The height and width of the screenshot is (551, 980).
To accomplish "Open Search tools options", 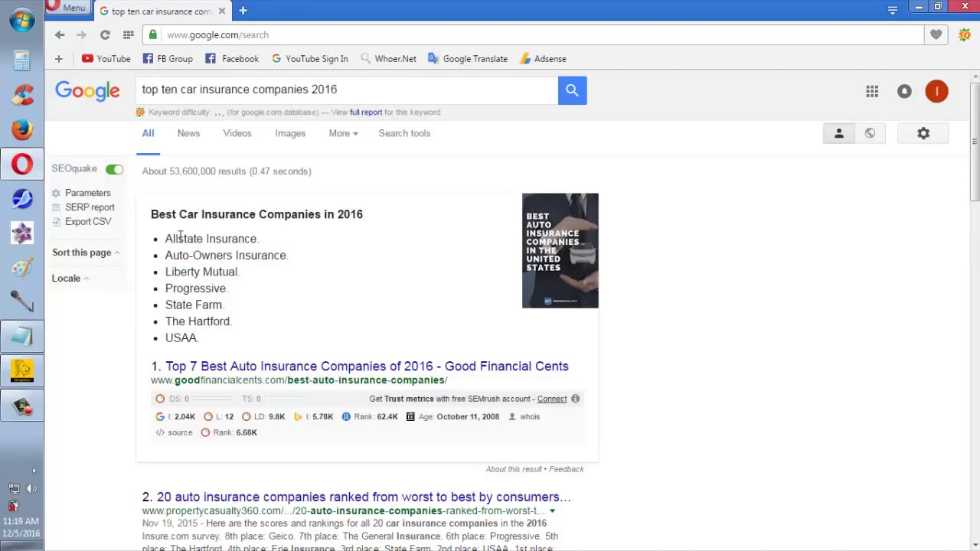I will click(404, 133).
